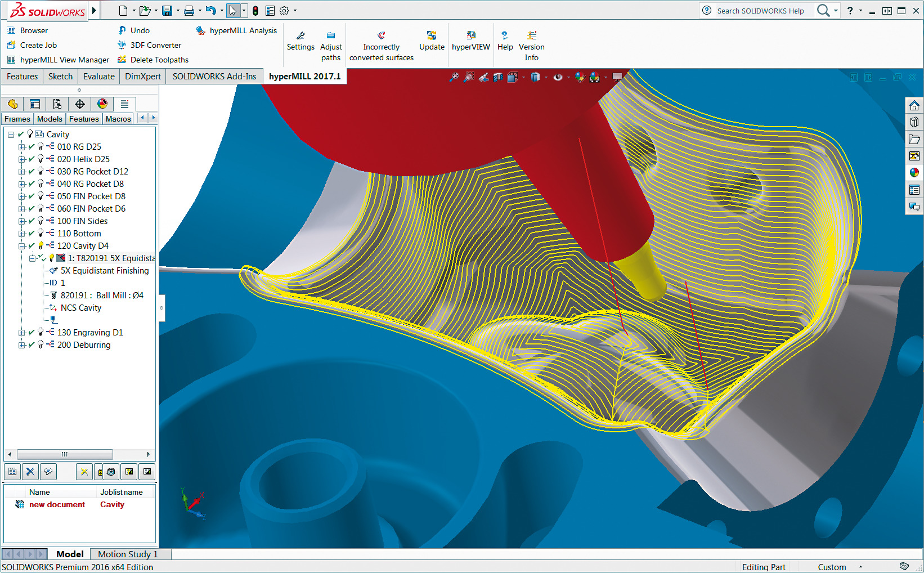Open the Save dropdown arrow
The width and height of the screenshot is (924, 573).
point(177,11)
